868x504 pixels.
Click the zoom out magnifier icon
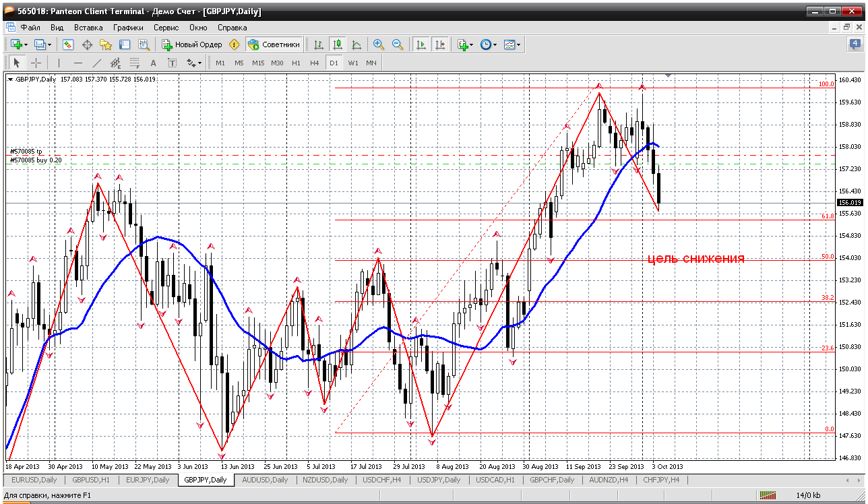point(398,44)
